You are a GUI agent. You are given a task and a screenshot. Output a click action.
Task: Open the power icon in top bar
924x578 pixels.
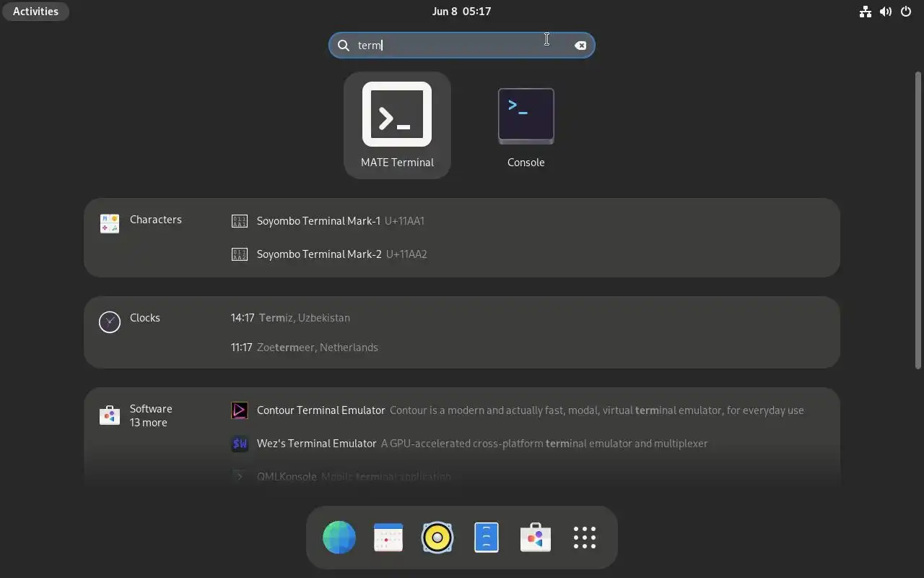point(906,12)
